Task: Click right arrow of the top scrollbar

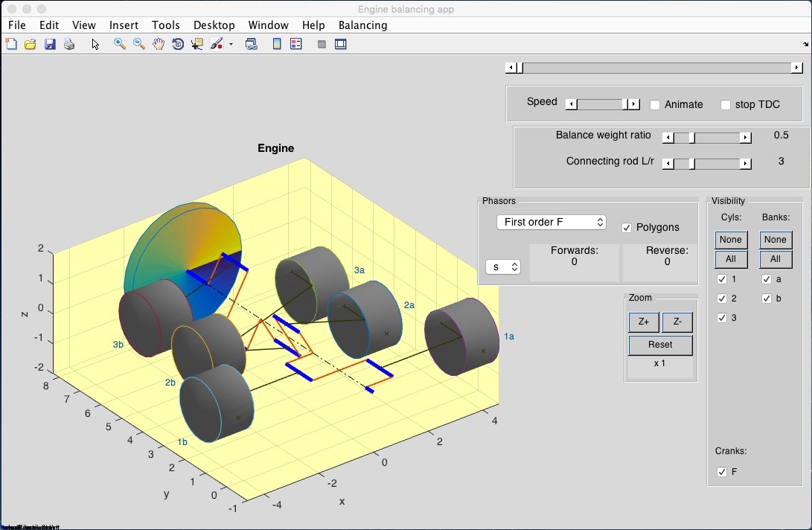Action: (796, 68)
